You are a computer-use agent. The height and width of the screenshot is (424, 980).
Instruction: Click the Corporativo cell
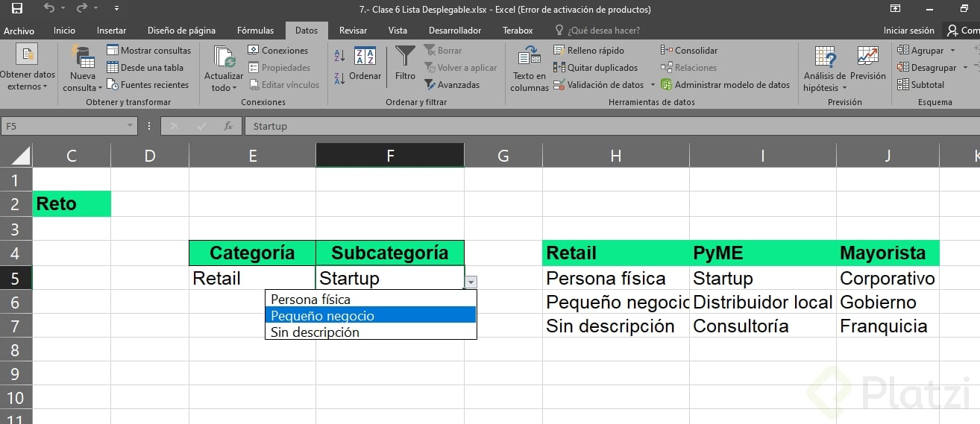pyautogui.click(x=888, y=278)
